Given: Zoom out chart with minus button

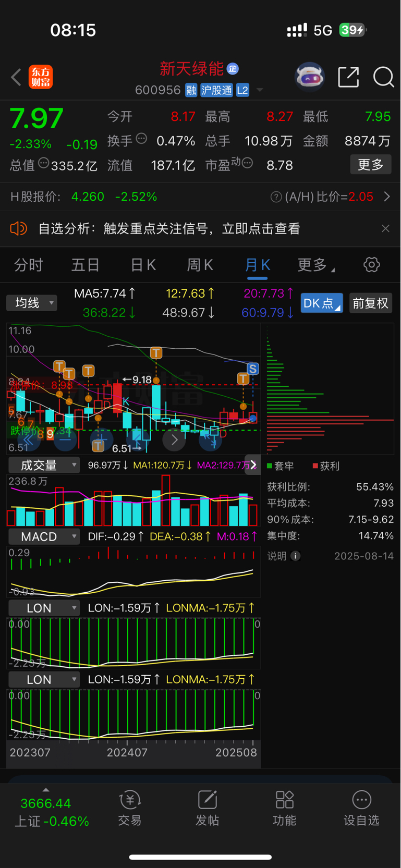Looking at the screenshot, I should pyautogui.click(x=65, y=441).
